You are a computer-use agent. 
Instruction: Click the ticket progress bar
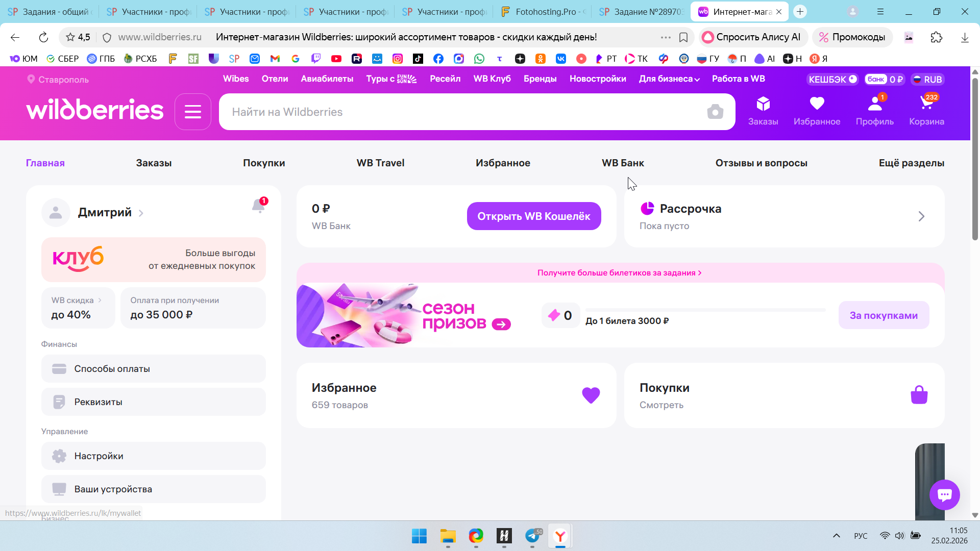coord(705,310)
